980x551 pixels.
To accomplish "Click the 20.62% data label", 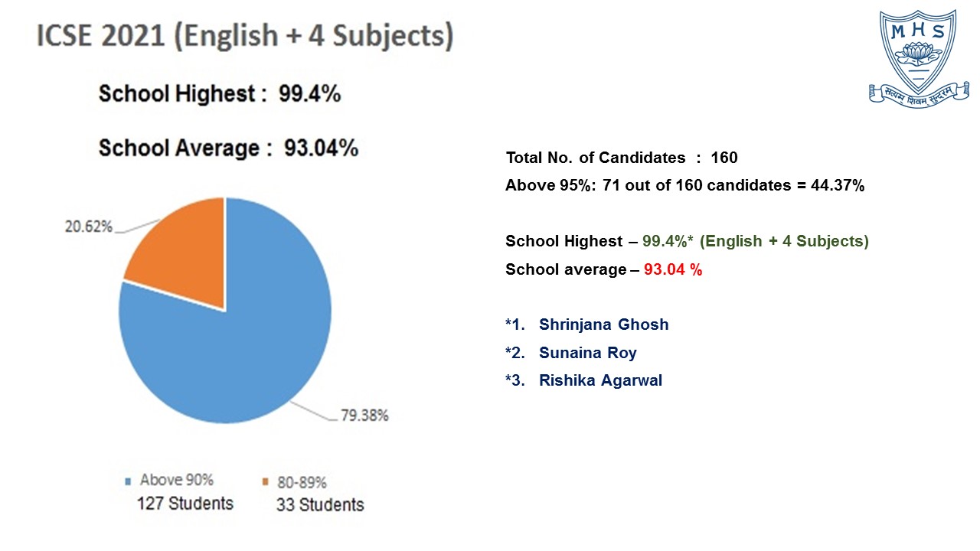I will [88, 227].
